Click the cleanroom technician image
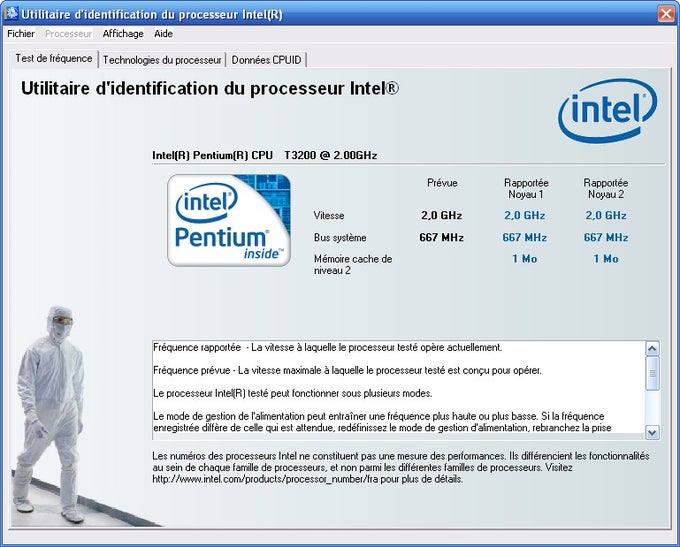 click(x=50, y=414)
